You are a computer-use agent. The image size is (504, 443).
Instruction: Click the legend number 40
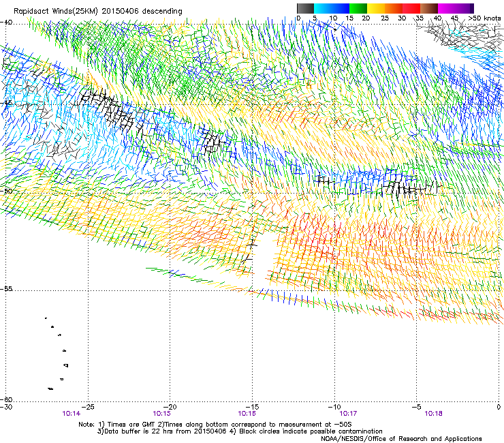(x=438, y=18)
